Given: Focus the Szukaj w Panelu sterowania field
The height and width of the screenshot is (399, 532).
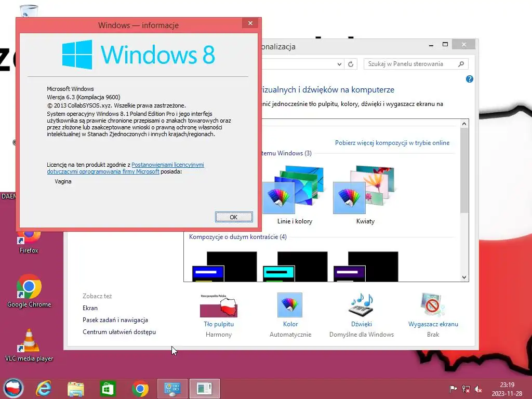Looking at the screenshot, I should (416, 64).
